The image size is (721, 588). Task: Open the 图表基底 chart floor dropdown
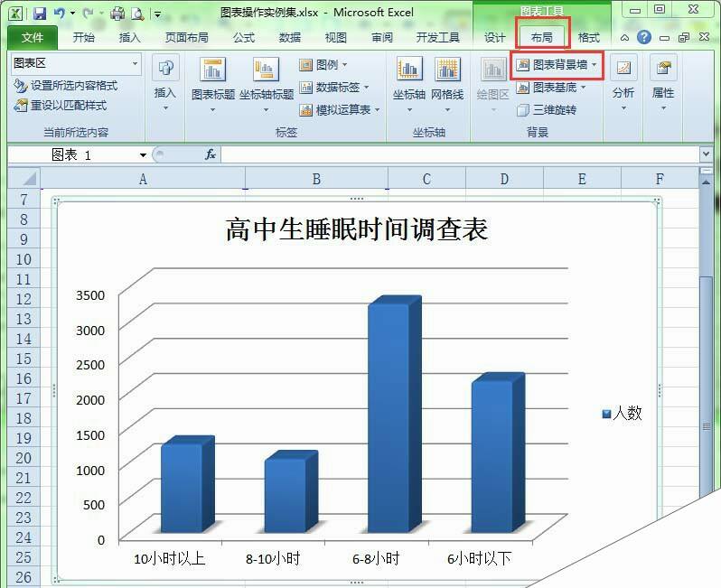click(551, 87)
